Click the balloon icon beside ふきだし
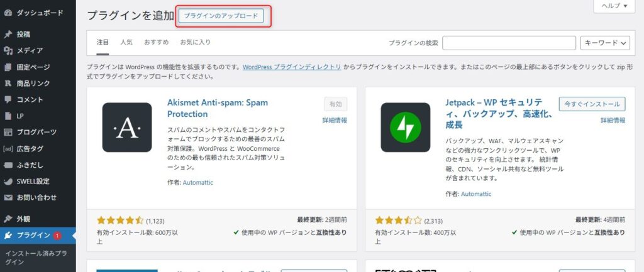 (x=8, y=165)
